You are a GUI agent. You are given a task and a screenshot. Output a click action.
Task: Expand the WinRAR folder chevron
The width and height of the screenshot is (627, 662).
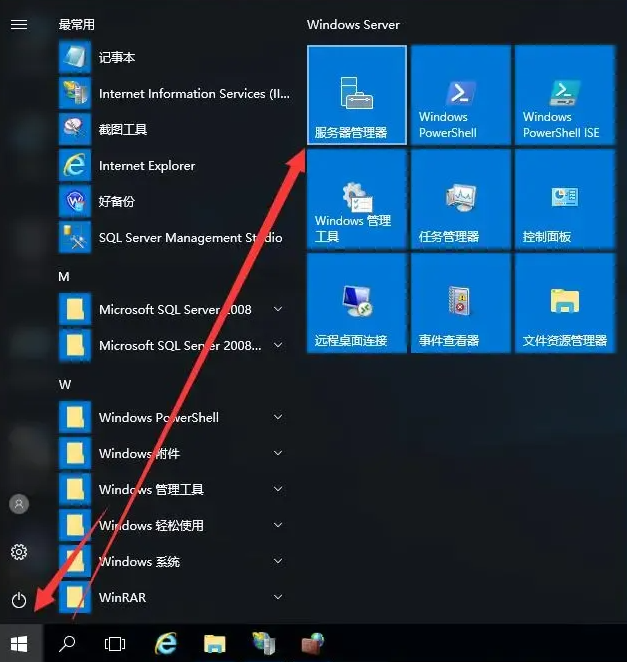click(x=278, y=597)
